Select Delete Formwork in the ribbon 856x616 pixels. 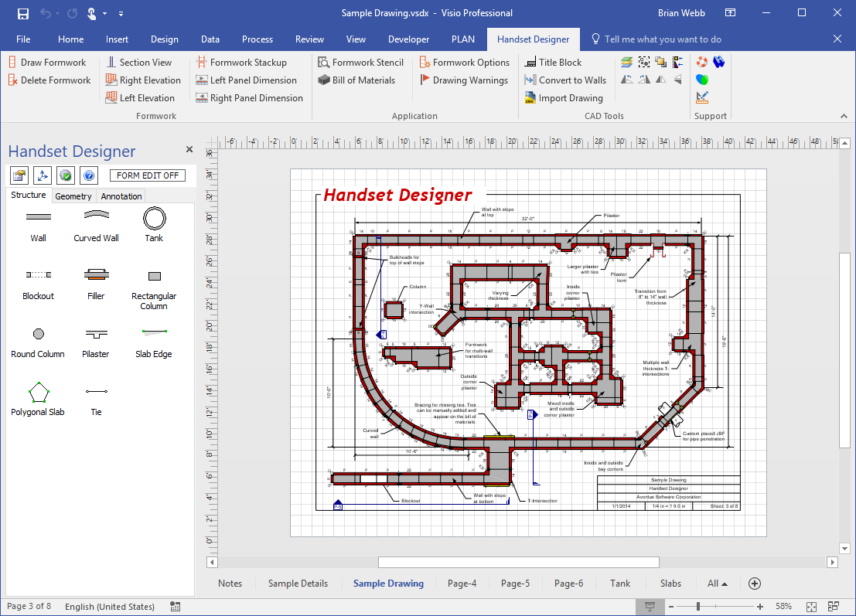[x=49, y=80]
